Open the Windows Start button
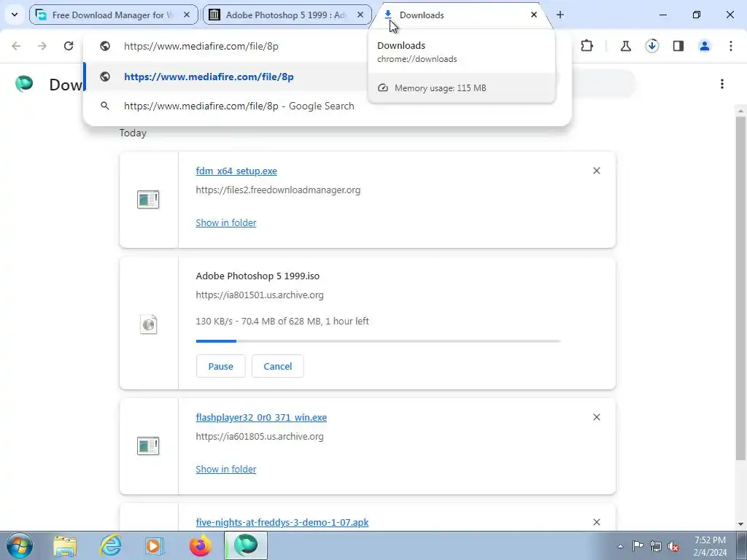This screenshot has width=747, height=560. [x=20, y=545]
